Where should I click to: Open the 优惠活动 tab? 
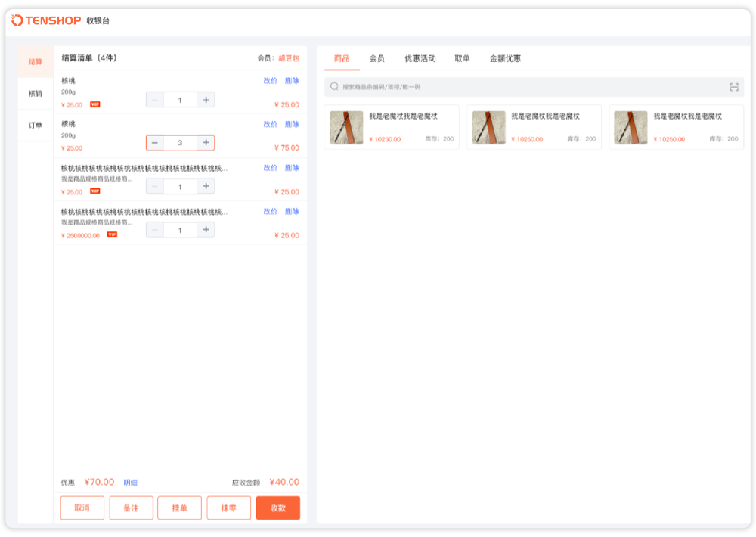tap(420, 59)
